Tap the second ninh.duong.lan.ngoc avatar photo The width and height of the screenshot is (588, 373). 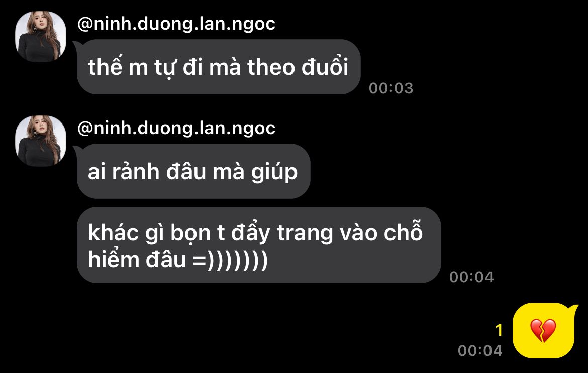41,141
